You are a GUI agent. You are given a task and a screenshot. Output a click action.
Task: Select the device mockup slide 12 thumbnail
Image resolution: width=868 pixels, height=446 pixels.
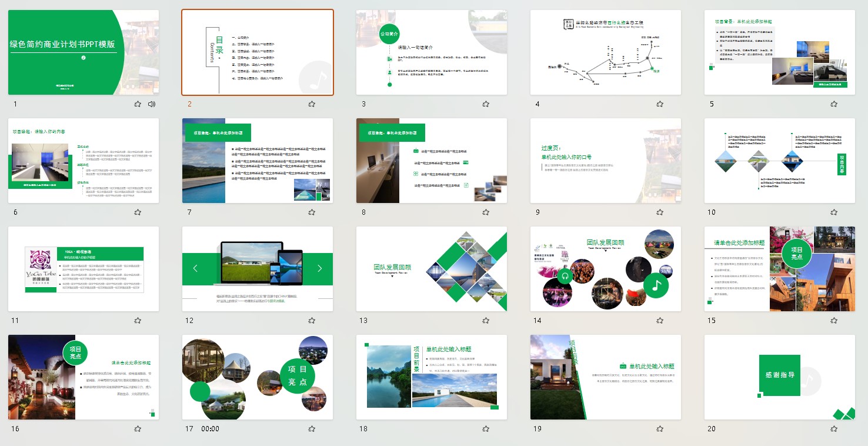click(x=258, y=269)
